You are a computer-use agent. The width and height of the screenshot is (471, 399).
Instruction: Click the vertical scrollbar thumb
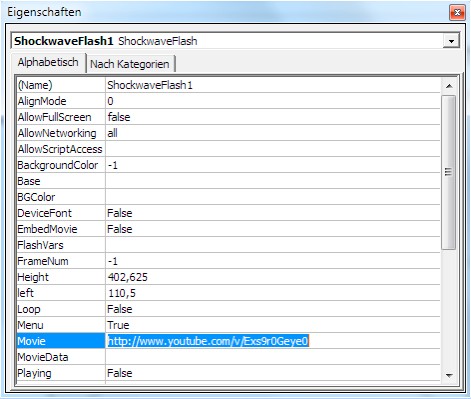tap(449, 172)
